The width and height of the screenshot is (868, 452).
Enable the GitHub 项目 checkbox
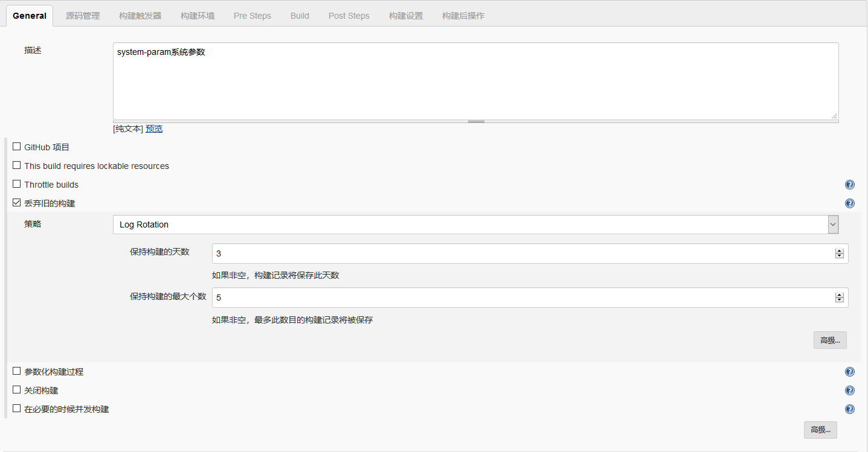[17, 147]
